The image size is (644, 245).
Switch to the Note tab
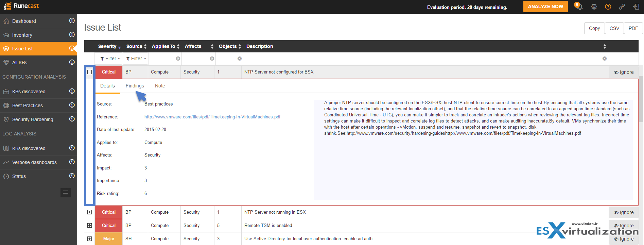point(160,86)
